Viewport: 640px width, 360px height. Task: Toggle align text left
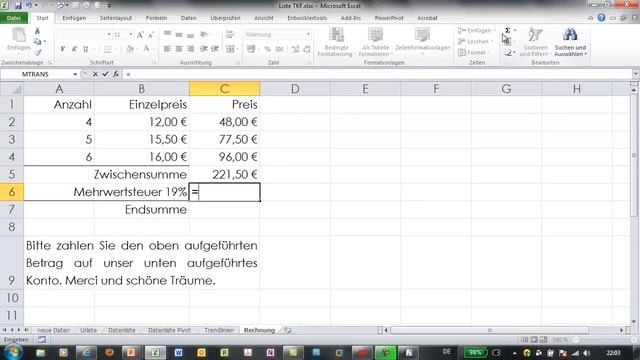click(x=167, y=49)
